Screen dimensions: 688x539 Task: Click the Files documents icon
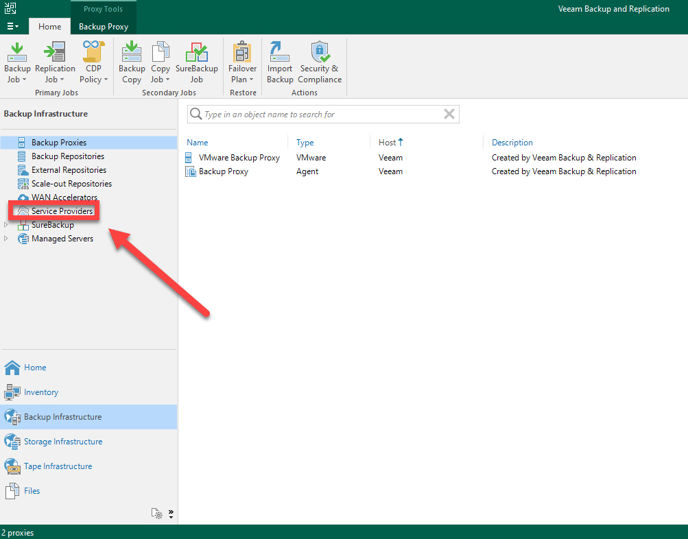click(x=12, y=491)
